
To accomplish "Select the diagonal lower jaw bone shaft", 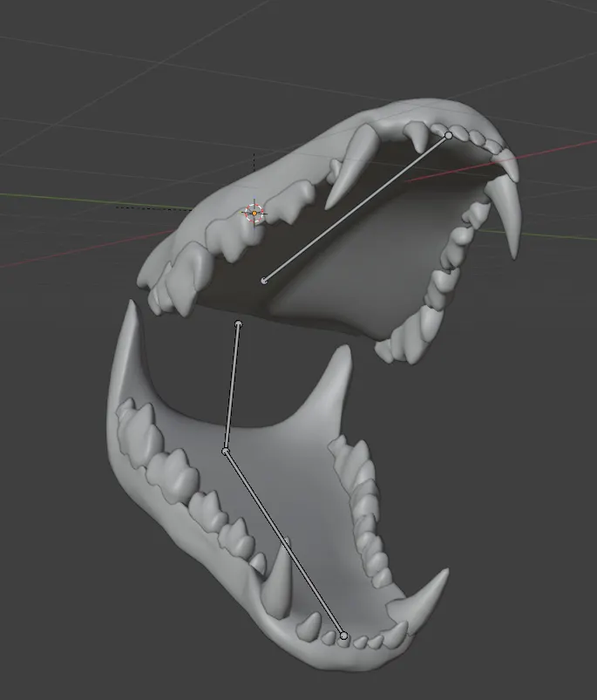I will coord(283,541).
